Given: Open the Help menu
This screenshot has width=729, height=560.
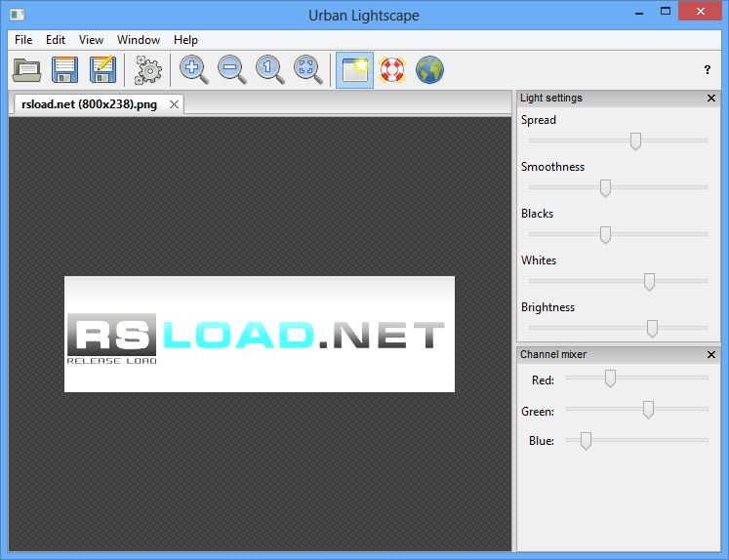Looking at the screenshot, I should [185, 40].
